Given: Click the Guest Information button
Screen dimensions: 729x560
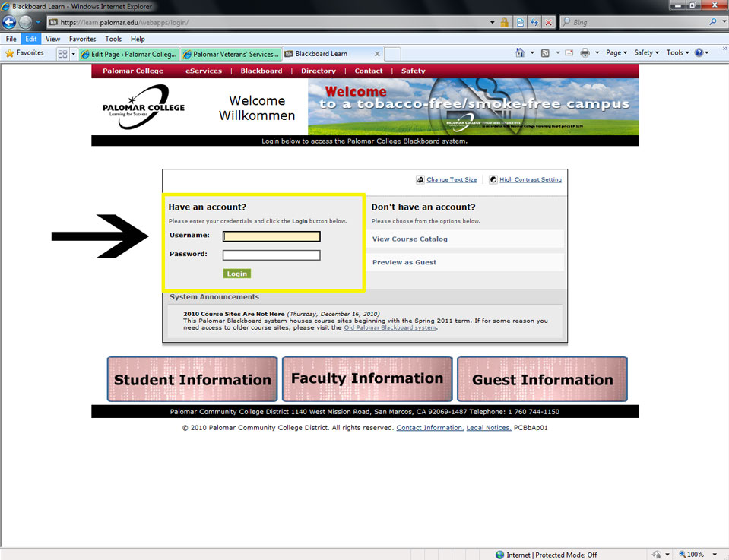Looking at the screenshot, I should pos(542,379).
